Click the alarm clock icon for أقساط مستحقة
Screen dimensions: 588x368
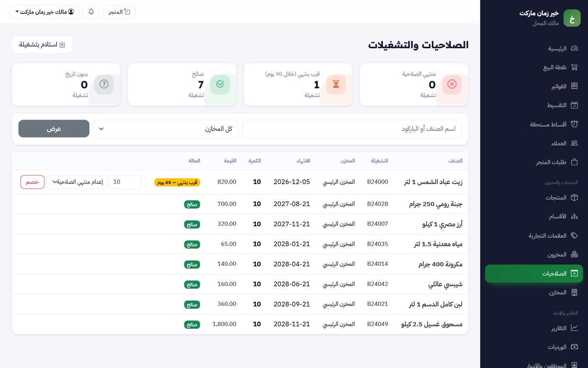point(574,124)
